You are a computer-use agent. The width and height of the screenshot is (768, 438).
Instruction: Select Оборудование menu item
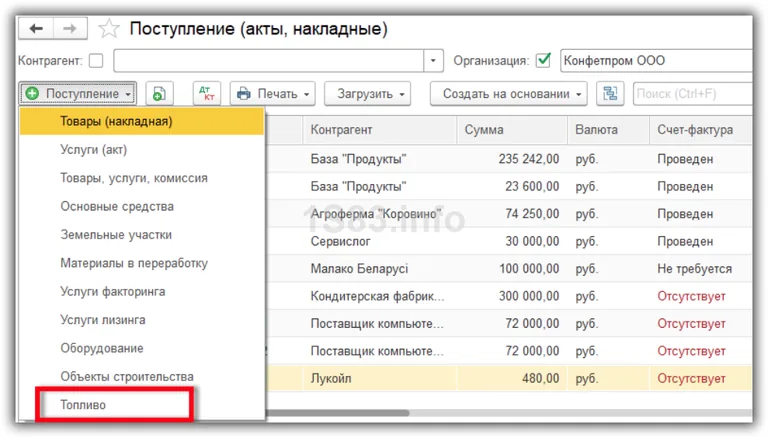142,348
